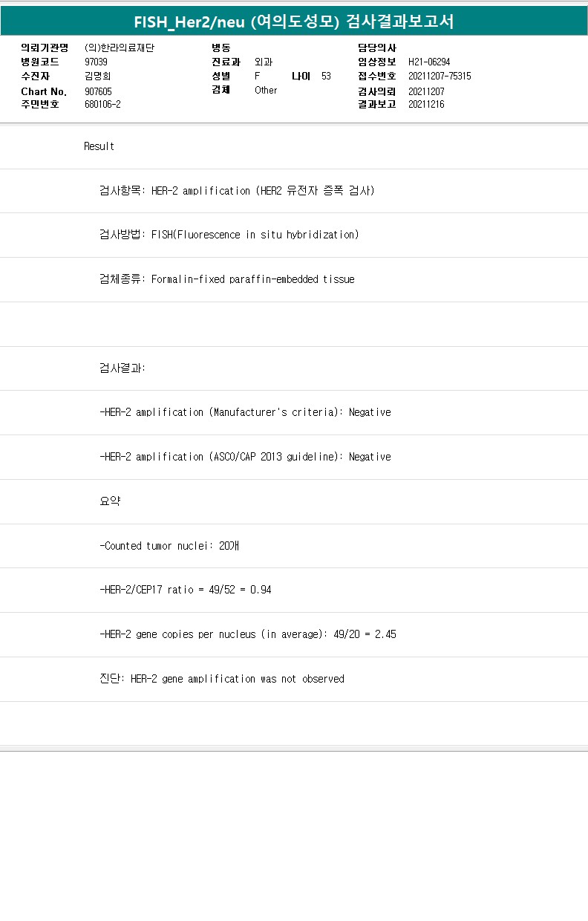This screenshot has width=588, height=921.
Task: Select the Chart No. value 907605
Action: pyautogui.click(x=99, y=91)
